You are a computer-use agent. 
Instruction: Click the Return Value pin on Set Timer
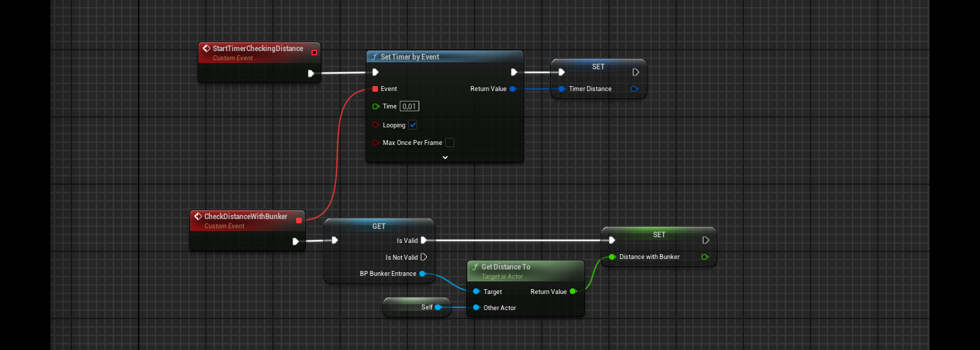click(512, 89)
